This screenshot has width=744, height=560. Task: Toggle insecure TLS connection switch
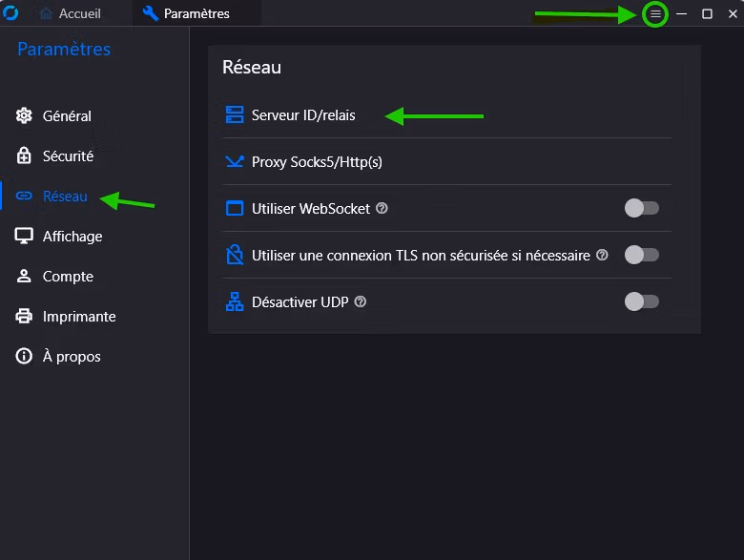coord(642,255)
